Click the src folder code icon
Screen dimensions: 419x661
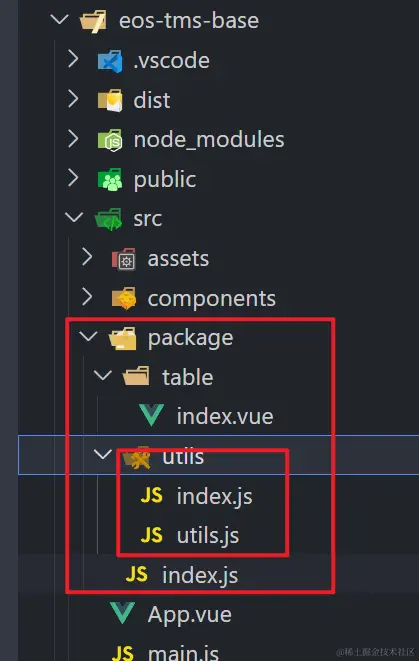(109, 219)
